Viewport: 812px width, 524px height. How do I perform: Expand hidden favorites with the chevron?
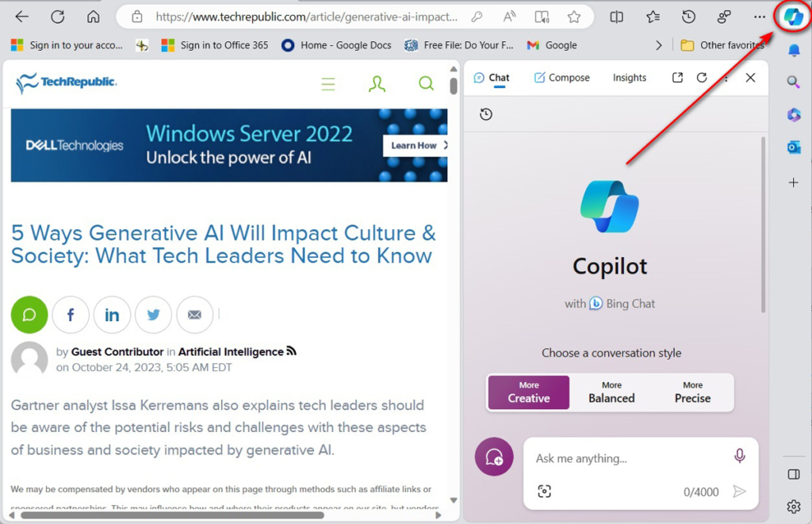(659, 45)
